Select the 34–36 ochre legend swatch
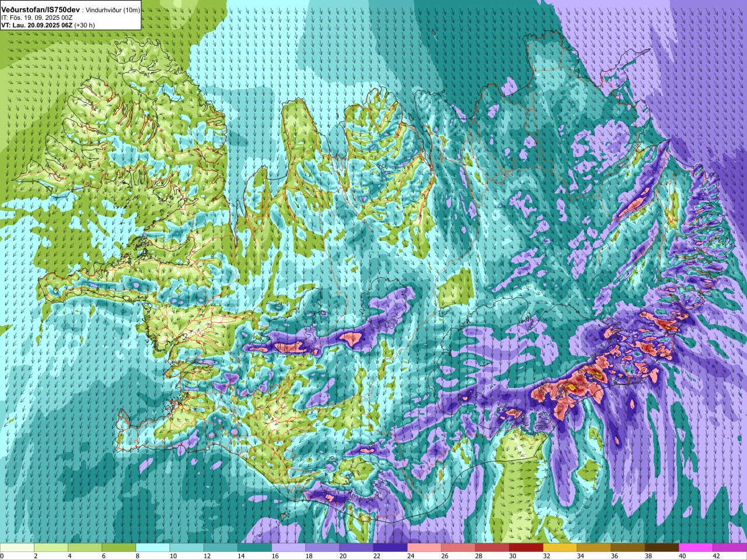The image size is (747, 560). coord(594,548)
